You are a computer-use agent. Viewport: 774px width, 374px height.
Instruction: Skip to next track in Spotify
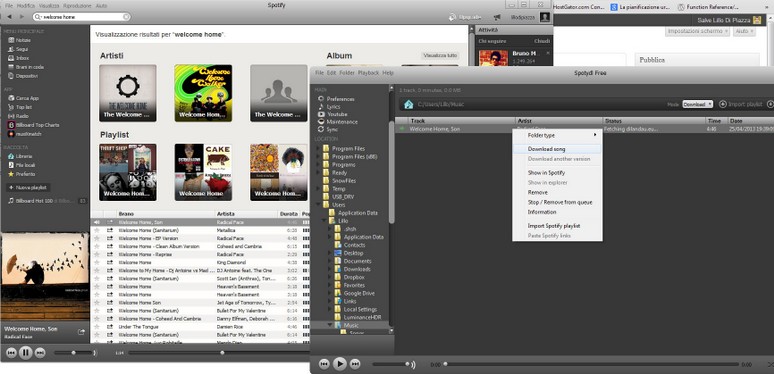pyautogui.click(x=40, y=353)
